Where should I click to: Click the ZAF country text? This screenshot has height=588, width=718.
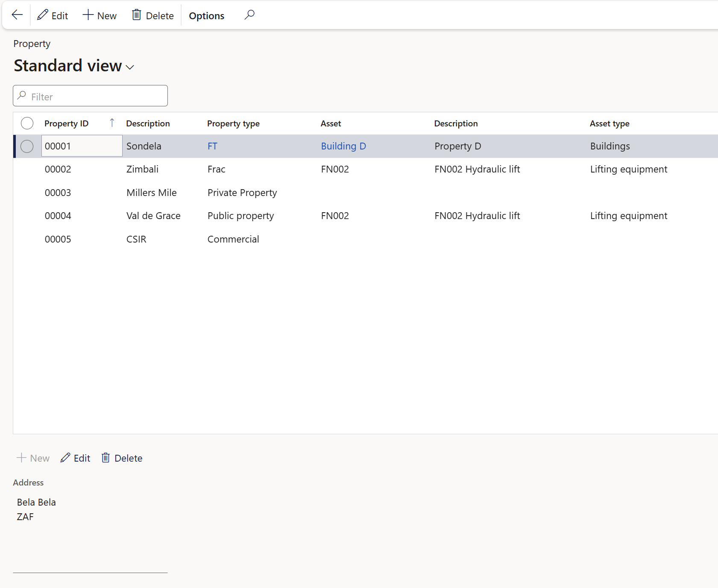coord(25,517)
